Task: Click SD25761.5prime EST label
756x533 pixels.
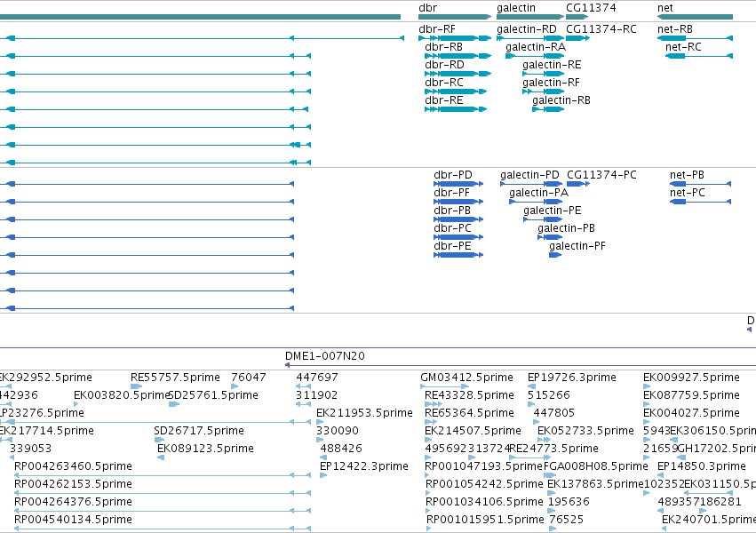Action: point(213,395)
